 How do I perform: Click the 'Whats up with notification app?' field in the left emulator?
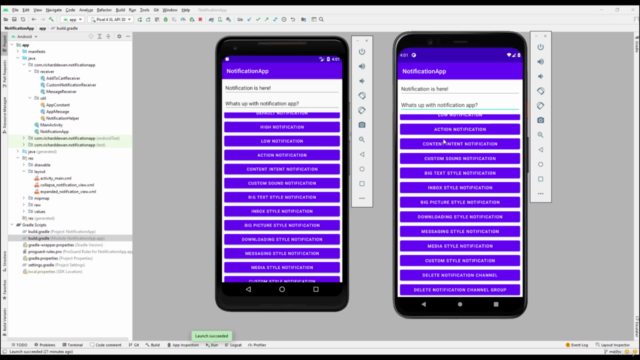pos(282,104)
